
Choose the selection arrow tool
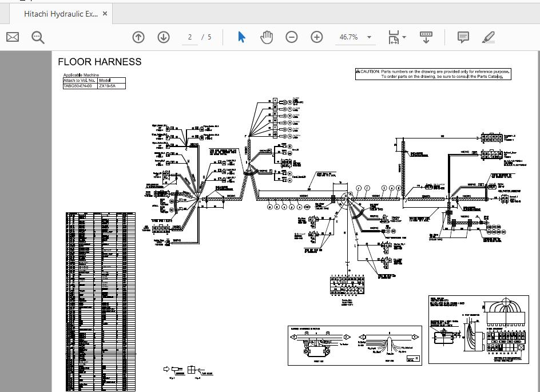(242, 37)
